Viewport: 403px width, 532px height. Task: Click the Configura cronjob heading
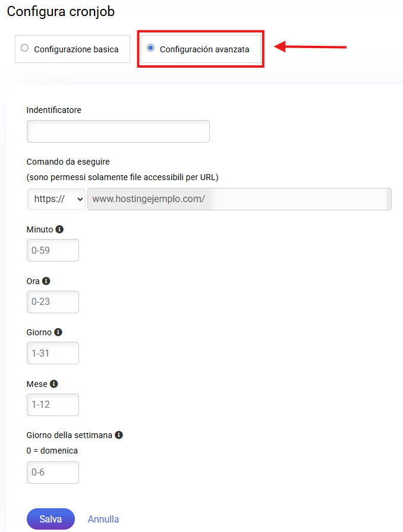61,11
